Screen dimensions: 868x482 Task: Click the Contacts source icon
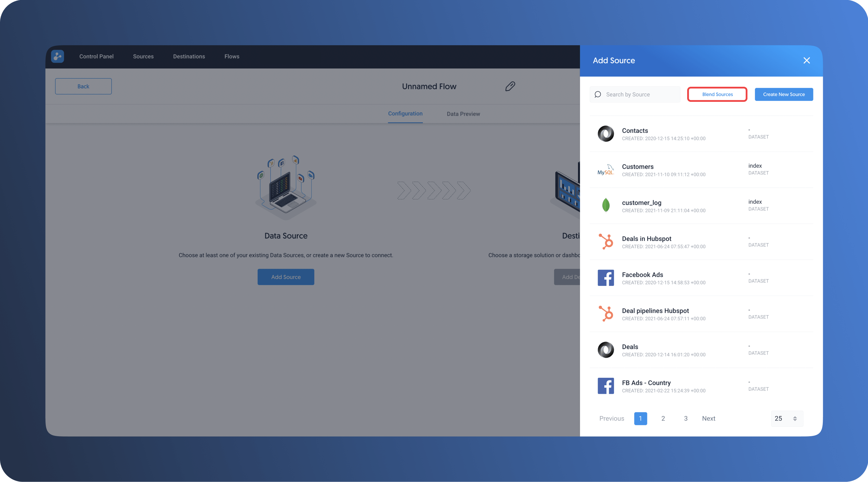(605, 133)
